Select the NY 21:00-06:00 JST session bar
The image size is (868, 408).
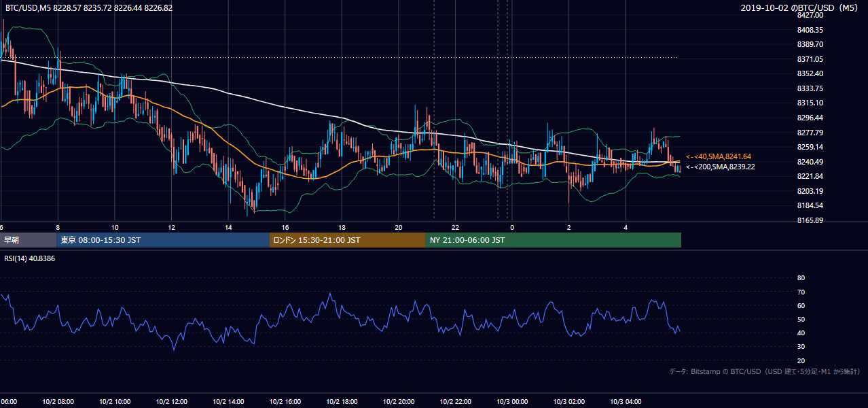pyautogui.click(x=554, y=240)
